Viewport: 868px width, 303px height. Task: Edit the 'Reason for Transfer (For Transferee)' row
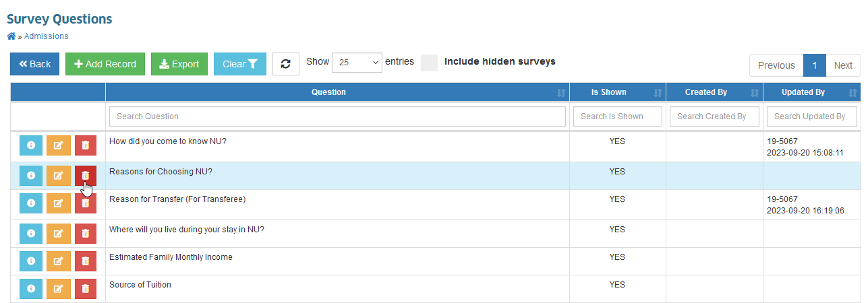point(59,203)
